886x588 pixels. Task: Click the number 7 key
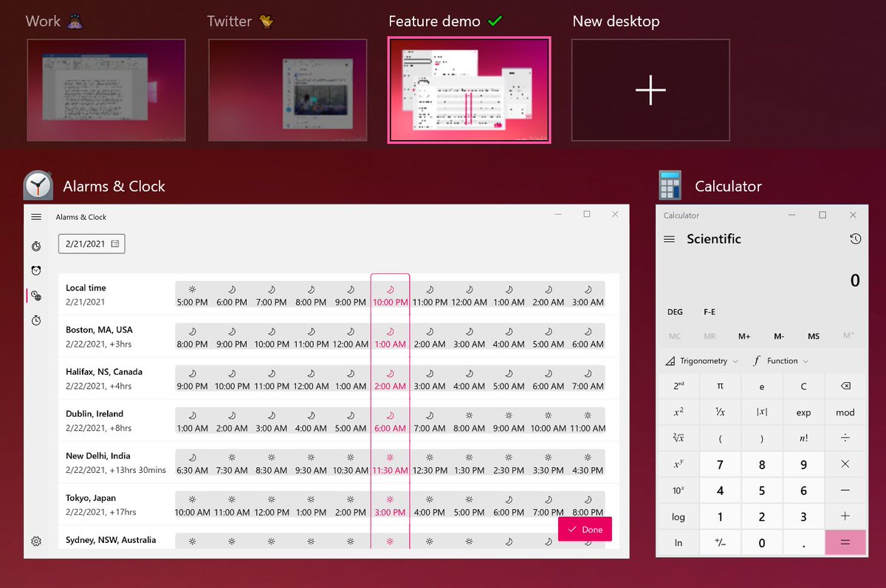[721, 464]
